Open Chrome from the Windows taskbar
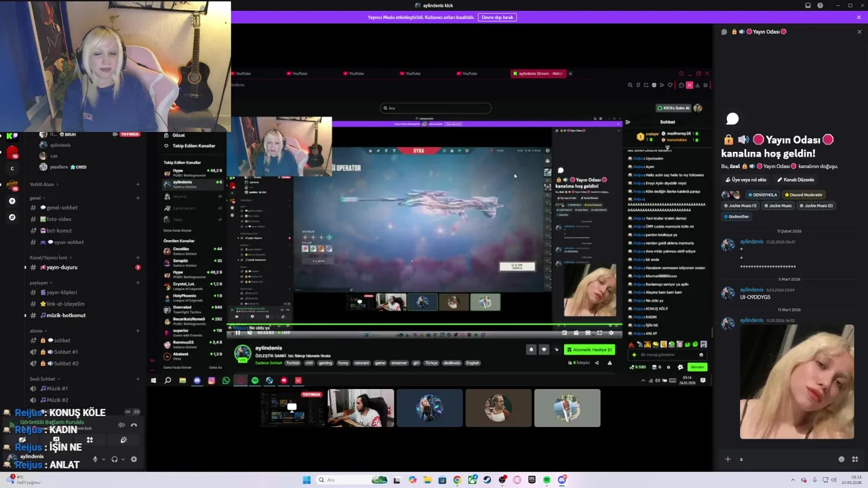 [x=457, y=480]
